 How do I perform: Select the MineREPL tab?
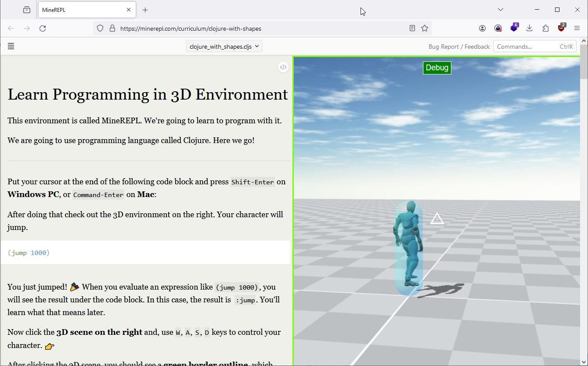87,10
